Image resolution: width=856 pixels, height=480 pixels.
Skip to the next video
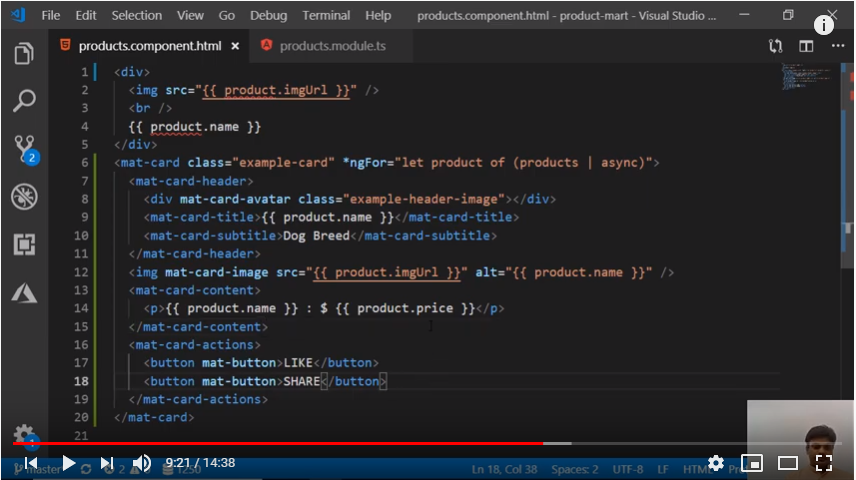(x=106, y=463)
